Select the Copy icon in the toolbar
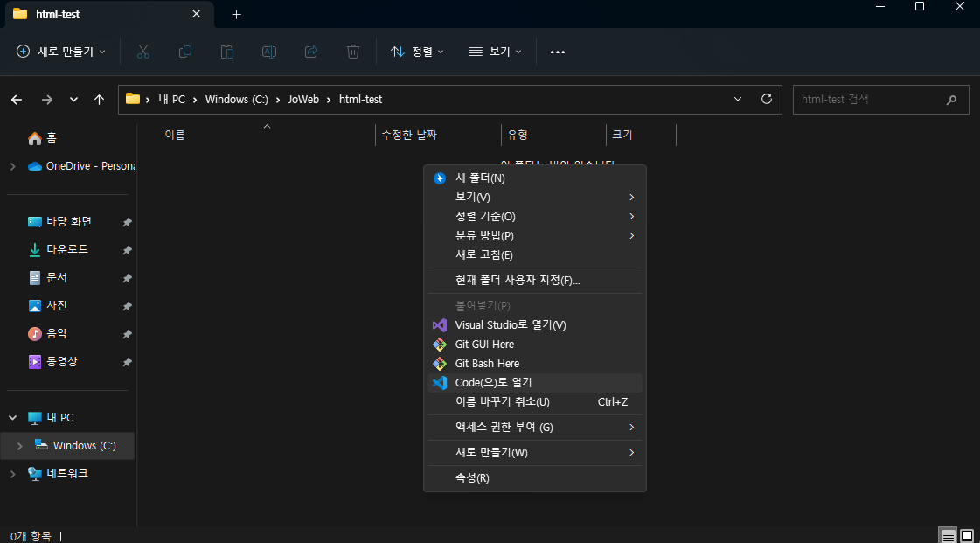This screenshot has width=980, height=543. coord(184,52)
